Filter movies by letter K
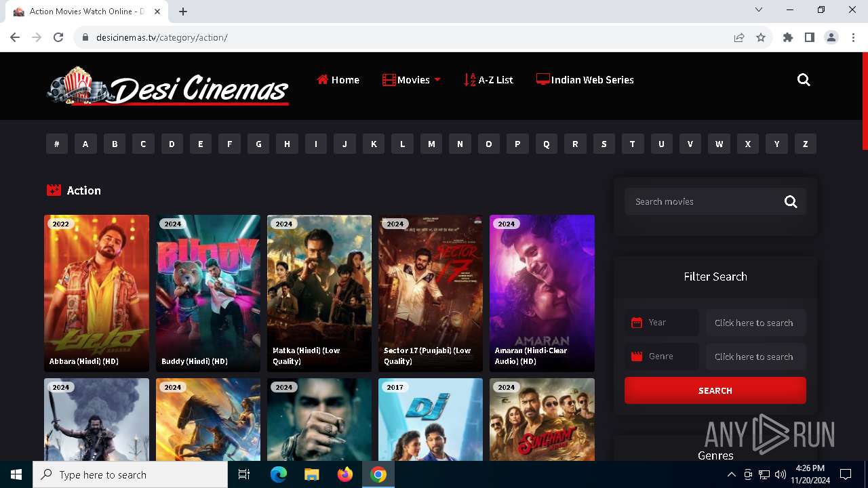The width and height of the screenshot is (868, 488). 374,144
